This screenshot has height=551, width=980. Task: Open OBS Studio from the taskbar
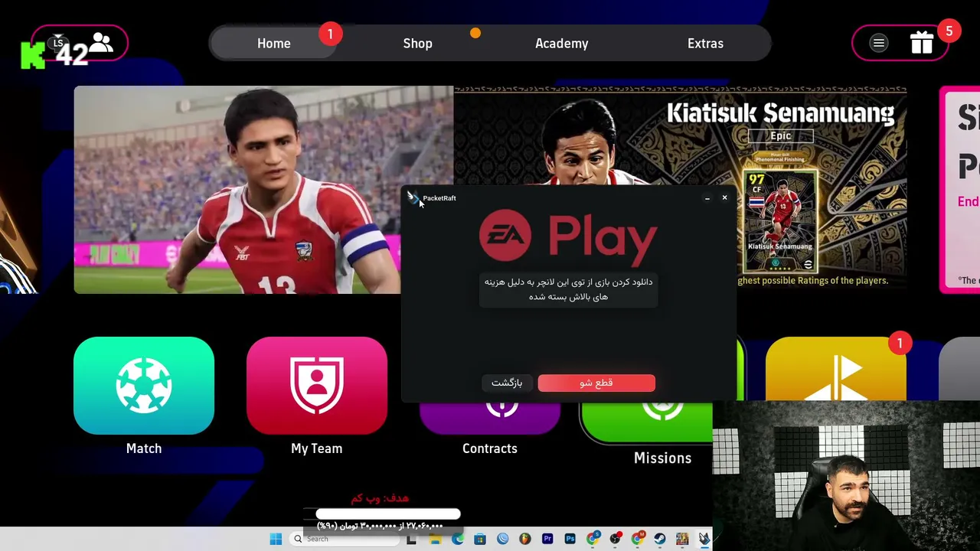pos(615,540)
